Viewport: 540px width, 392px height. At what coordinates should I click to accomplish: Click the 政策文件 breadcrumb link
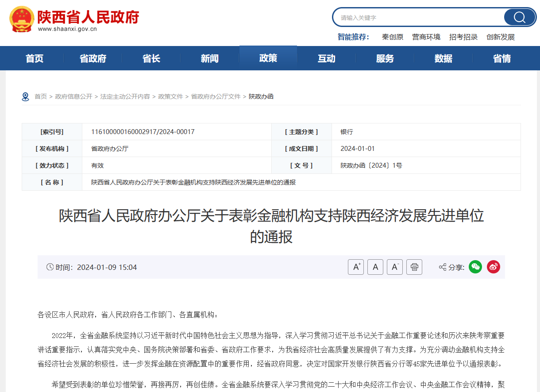tap(170, 96)
